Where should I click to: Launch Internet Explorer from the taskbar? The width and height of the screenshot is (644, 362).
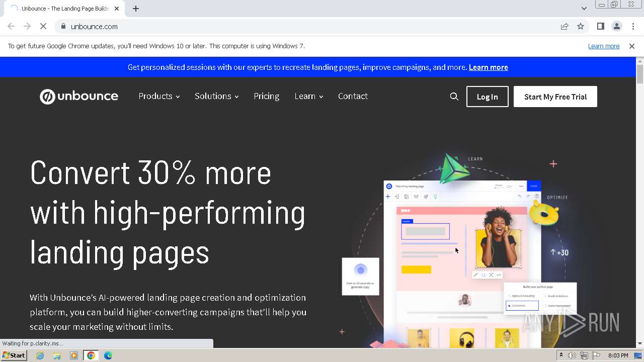pyautogui.click(x=40, y=355)
